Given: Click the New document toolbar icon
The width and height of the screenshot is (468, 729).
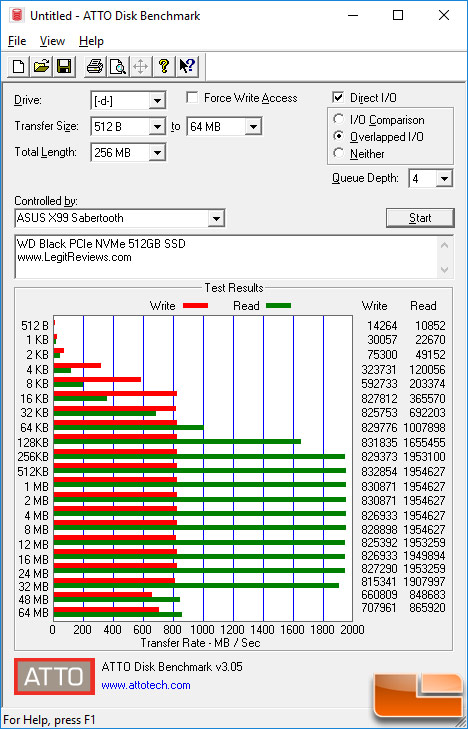Looking at the screenshot, I should click(x=19, y=66).
